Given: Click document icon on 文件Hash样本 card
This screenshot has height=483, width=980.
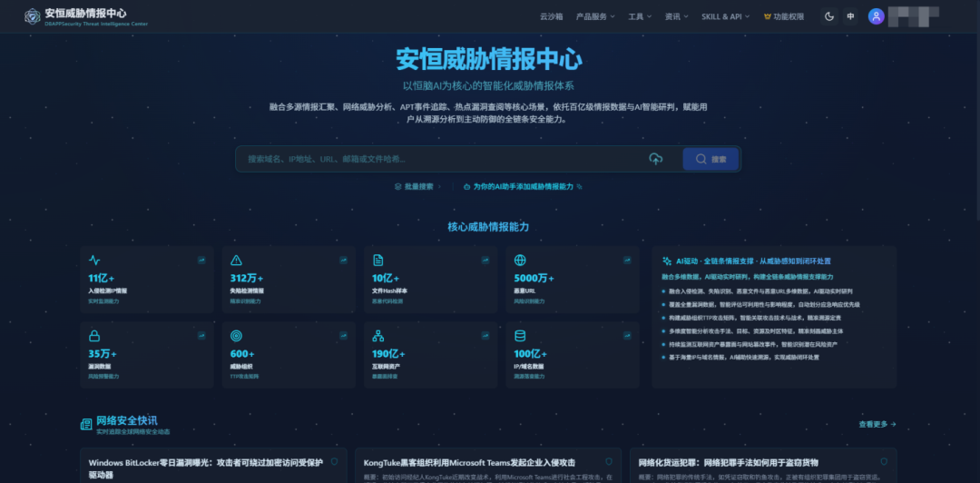Looking at the screenshot, I should point(378,260).
